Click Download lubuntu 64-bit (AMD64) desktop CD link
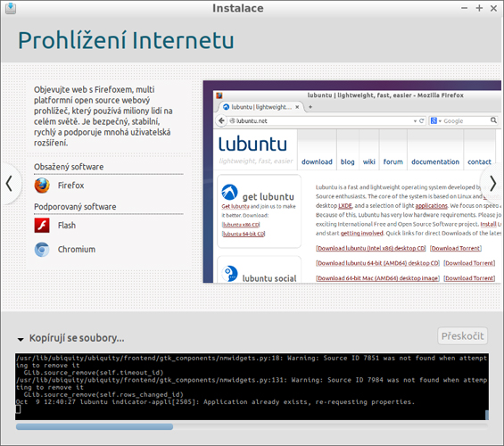504x446 pixels. pyautogui.click(x=377, y=263)
